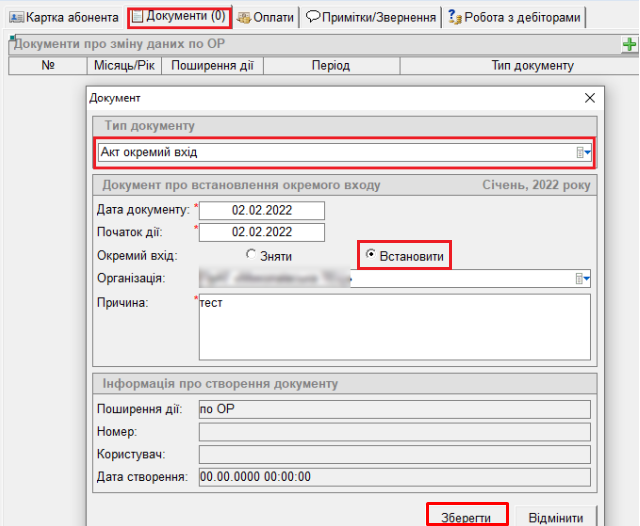Open the Картка абонента tab
This screenshot has height=526, width=640.
(64, 17)
